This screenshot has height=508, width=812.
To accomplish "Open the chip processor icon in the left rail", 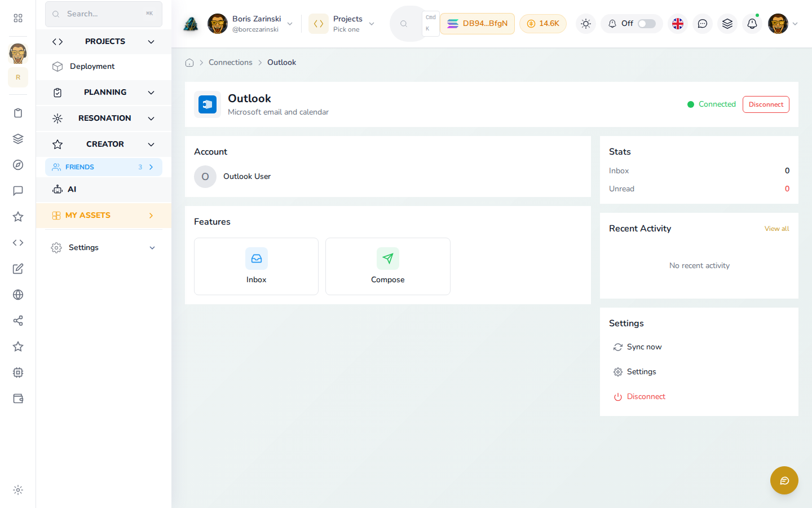I will (x=18, y=373).
